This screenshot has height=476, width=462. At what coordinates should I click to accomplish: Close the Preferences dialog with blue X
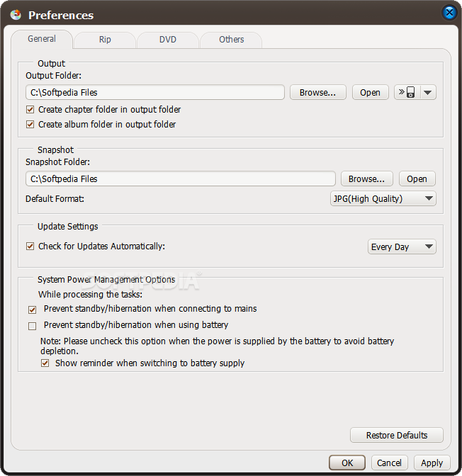pyautogui.click(x=449, y=13)
